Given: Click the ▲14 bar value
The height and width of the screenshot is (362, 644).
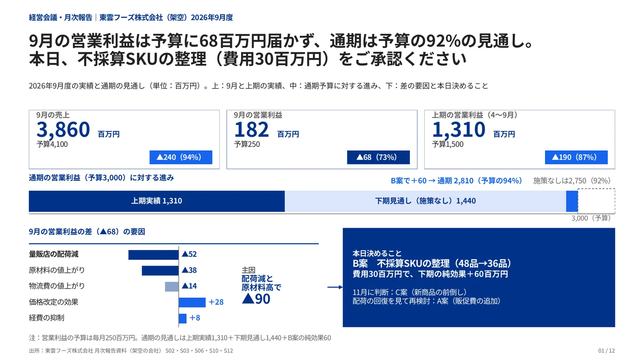Looking at the screenshot, I should [189, 286].
